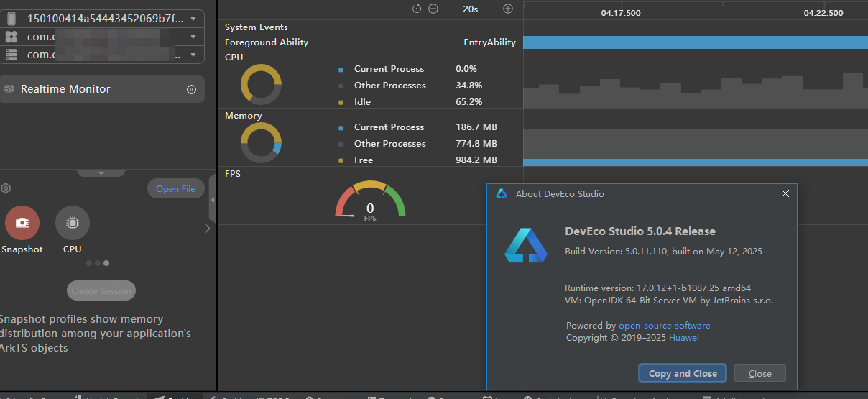868x399 pixels.
Task: Zoom in the timeline with plus icon
Action: (508, 9)
